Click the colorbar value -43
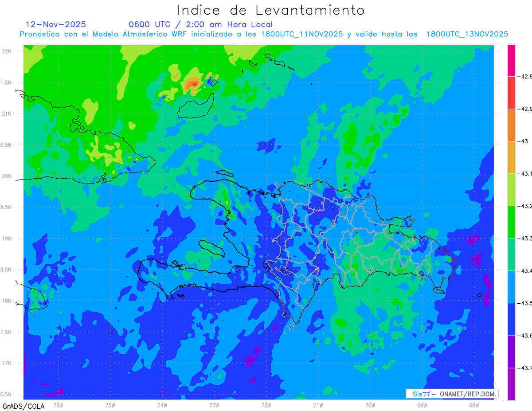The image size is (532, 411). coord(523,141)
